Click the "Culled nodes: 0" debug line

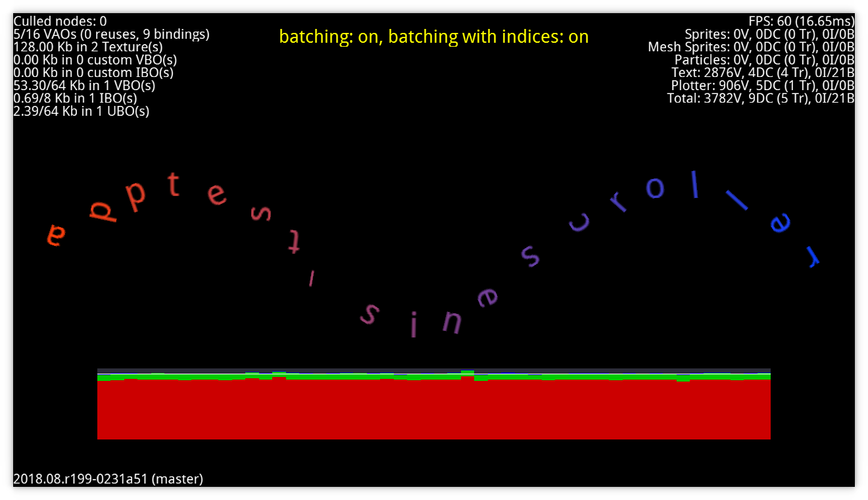tap(60, 21)
